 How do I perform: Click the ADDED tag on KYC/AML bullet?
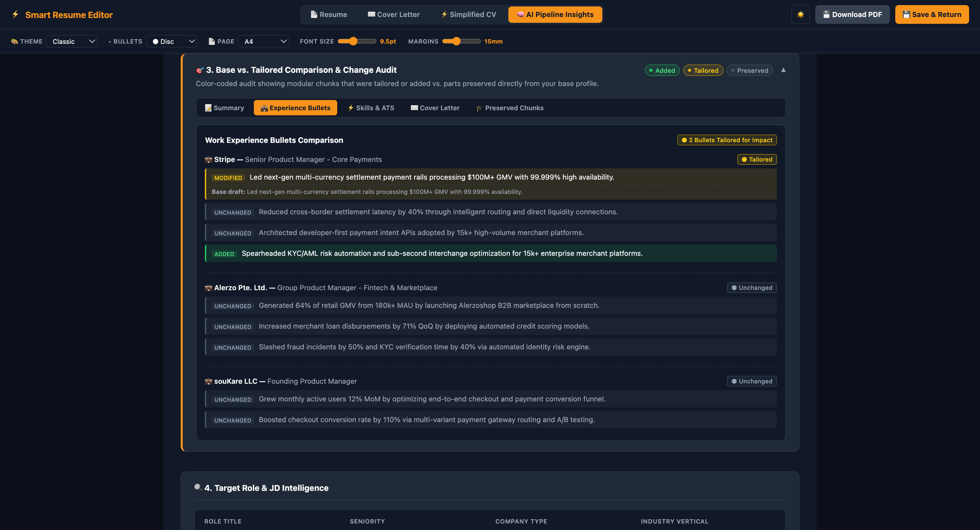pyautogui.click(x=224, y=254)
